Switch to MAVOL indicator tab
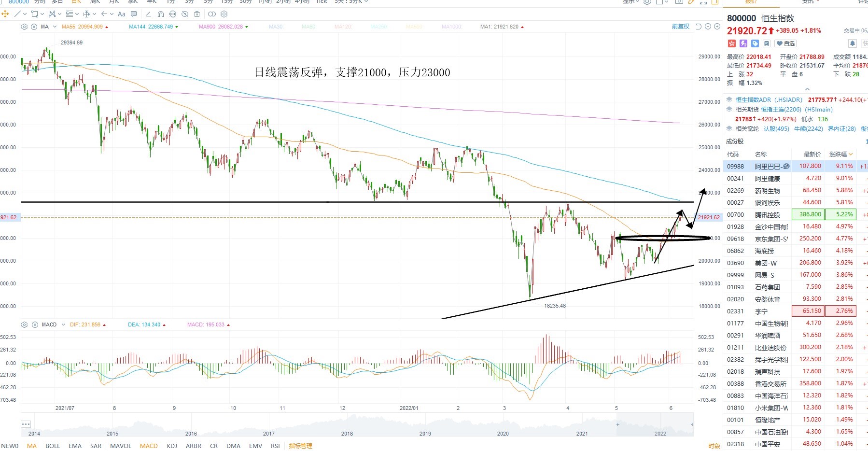Viewport: 868px width, 451px height. pos(121,446)
